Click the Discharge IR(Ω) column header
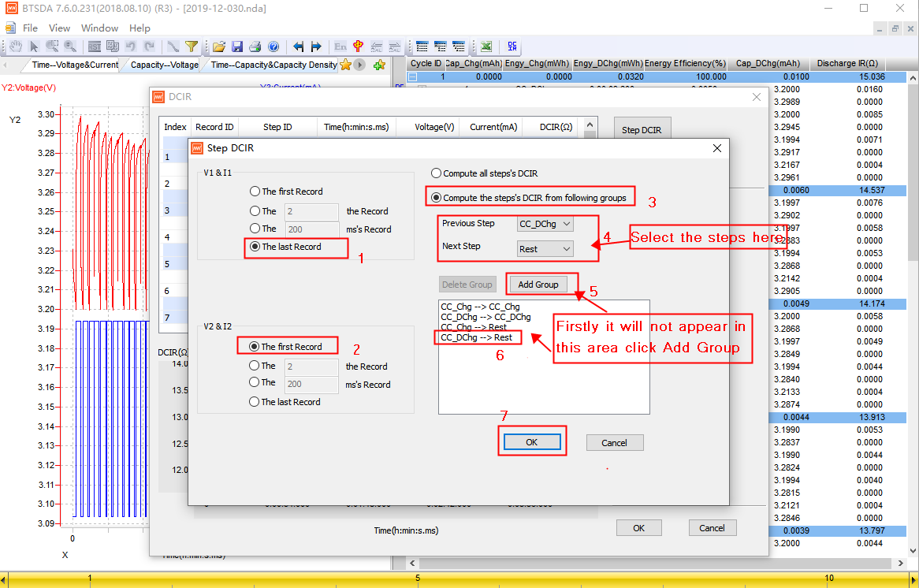 [847, 63]
